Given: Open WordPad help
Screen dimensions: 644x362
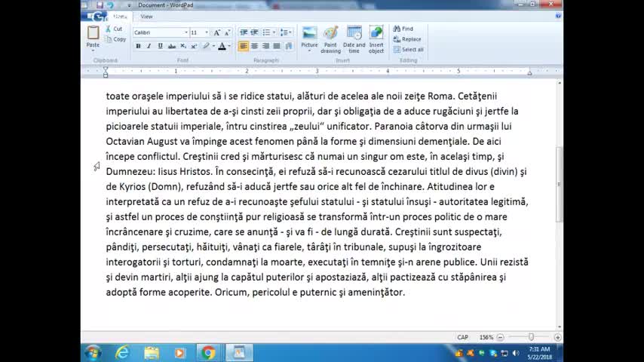Looking at the screenshot, I should pos(558,16).
